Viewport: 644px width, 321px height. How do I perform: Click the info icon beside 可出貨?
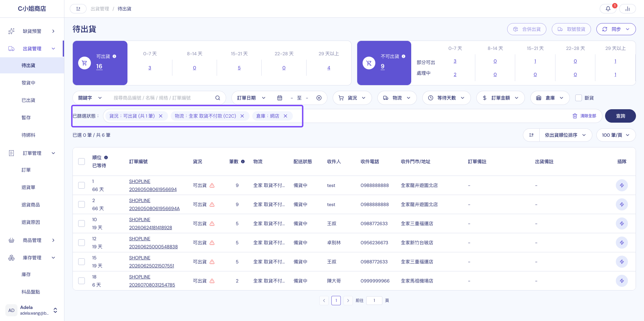click(x=114, y=56)
